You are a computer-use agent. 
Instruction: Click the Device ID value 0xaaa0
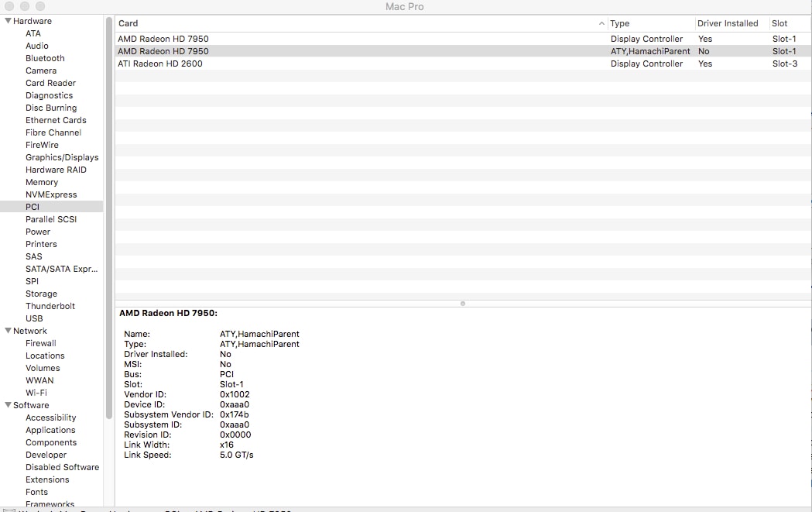pyautogui.click(x=234, y=405)
